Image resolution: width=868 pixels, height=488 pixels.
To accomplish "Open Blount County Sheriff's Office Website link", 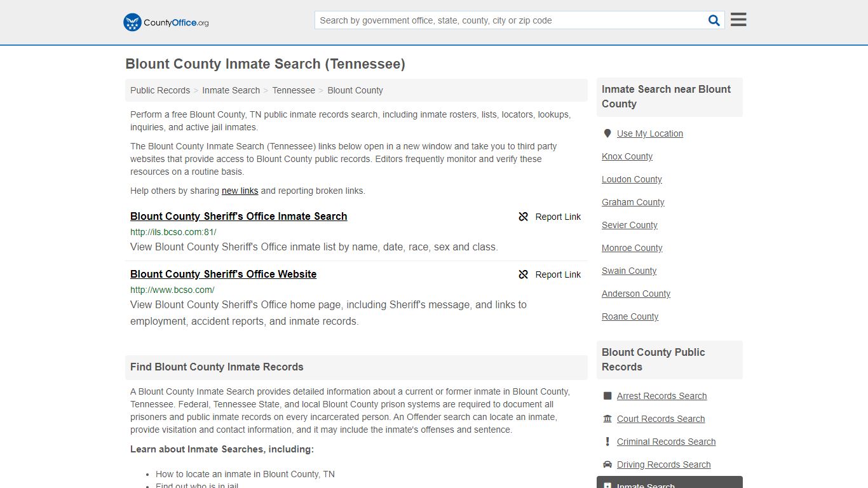I will [224, 274].
